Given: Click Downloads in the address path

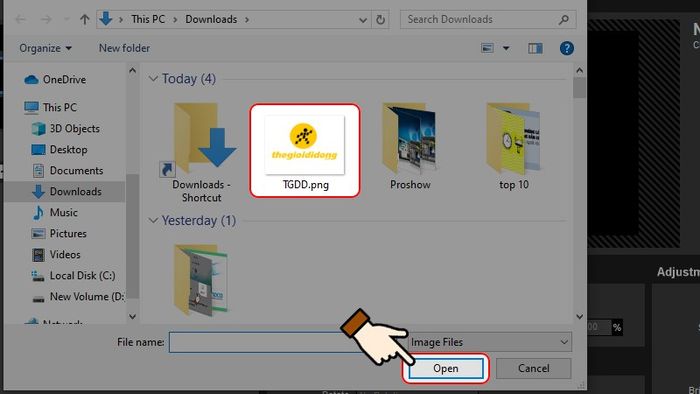Looking at the screenshot, I should click(x=211, y=19).
